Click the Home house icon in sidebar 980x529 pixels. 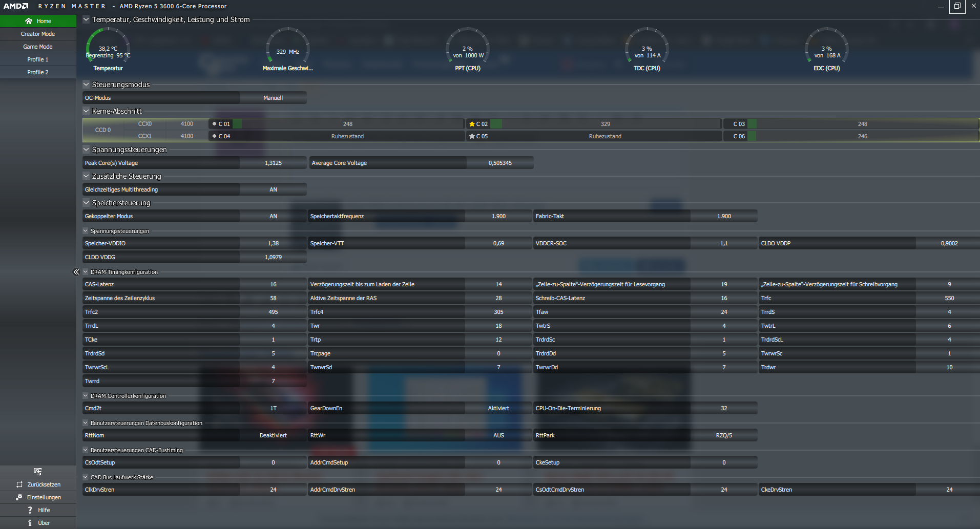tap(29, 21)
